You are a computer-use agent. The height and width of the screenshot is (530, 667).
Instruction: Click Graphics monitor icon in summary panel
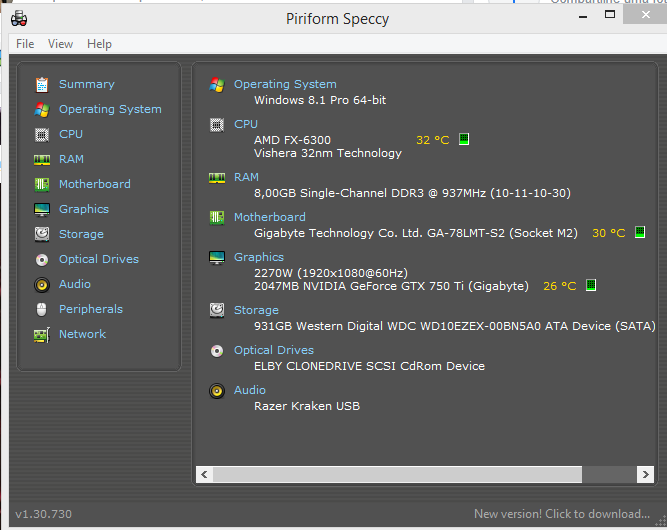pos(217,258)
